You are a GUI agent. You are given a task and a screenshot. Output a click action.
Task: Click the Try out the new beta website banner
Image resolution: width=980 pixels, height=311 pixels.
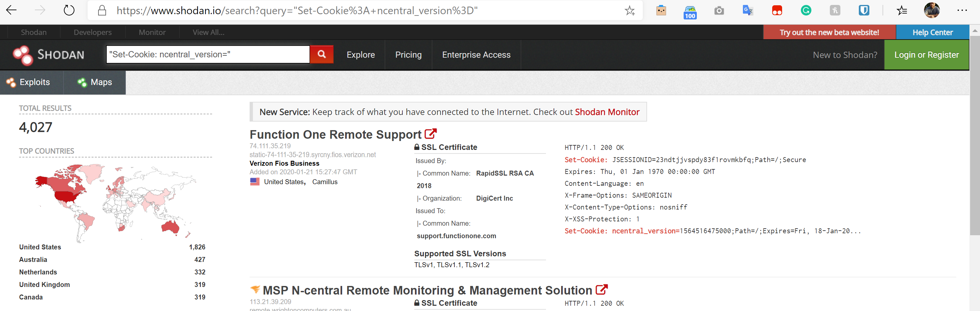click(830, 32)
